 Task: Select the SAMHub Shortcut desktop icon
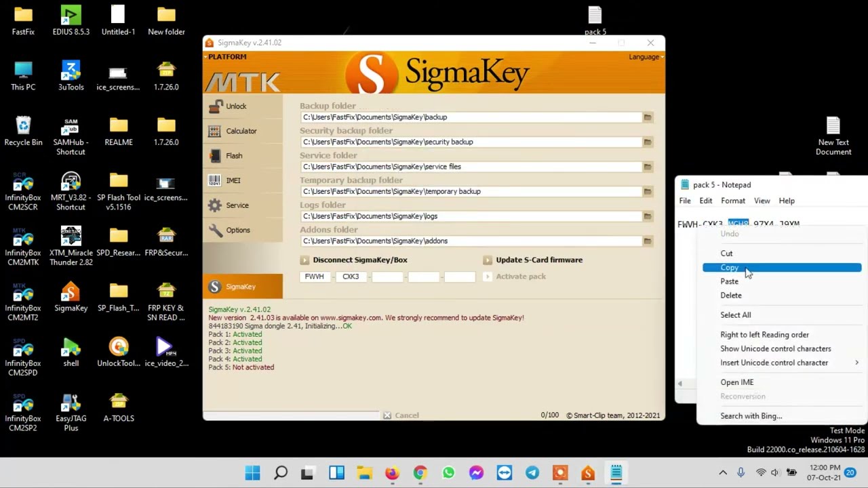pos(71,136)
